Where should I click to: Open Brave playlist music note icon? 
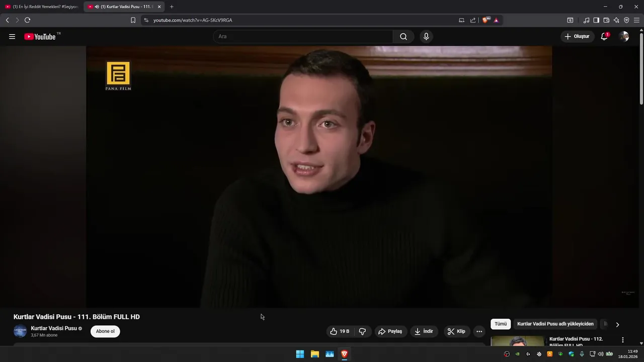point(586,20)
